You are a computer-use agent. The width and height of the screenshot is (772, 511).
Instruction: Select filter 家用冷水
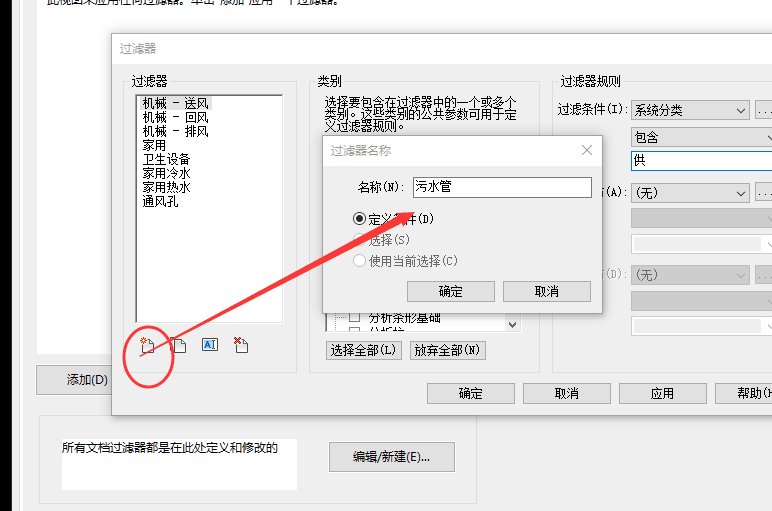point(166,173)
